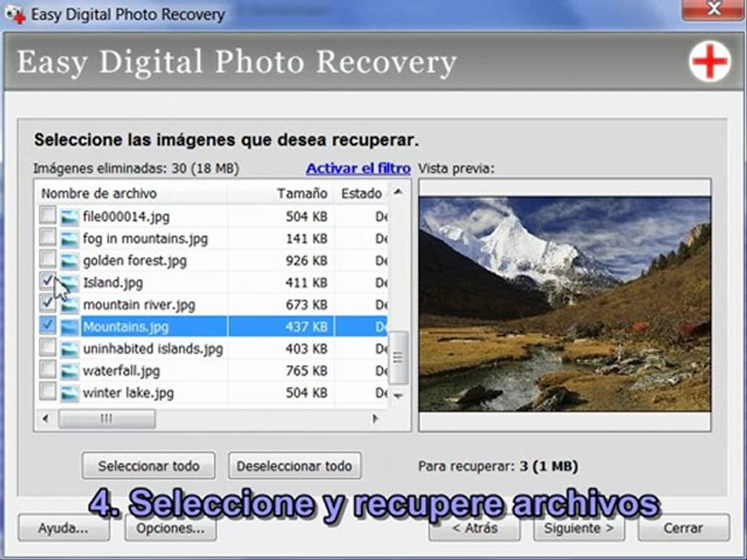The height and width of the screenshot is (560, 747).
Task: Click the winter lake.jpg file icon
Action: [69, 392]
